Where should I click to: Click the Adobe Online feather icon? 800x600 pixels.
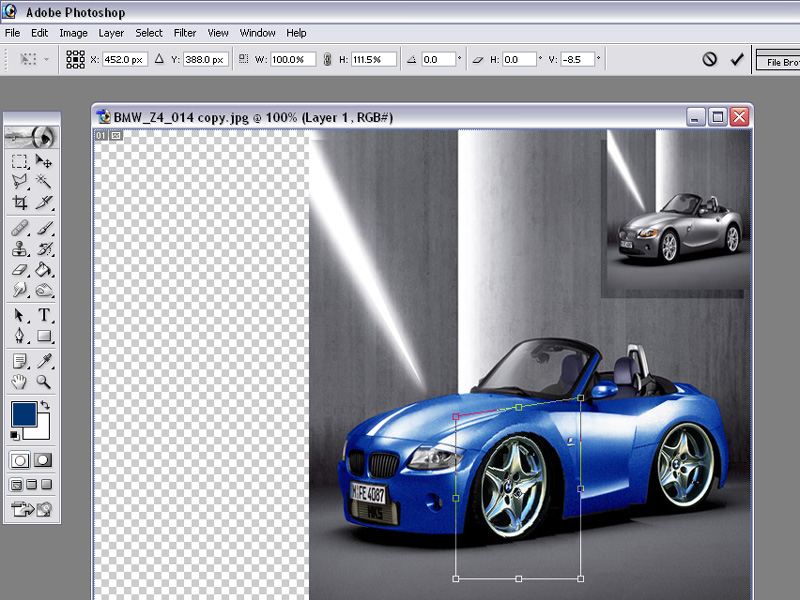click(32, 137)
